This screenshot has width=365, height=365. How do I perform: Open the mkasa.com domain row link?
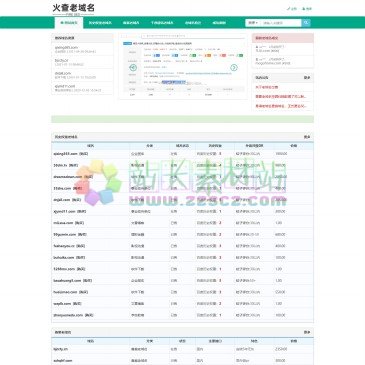tap(63, 223)
